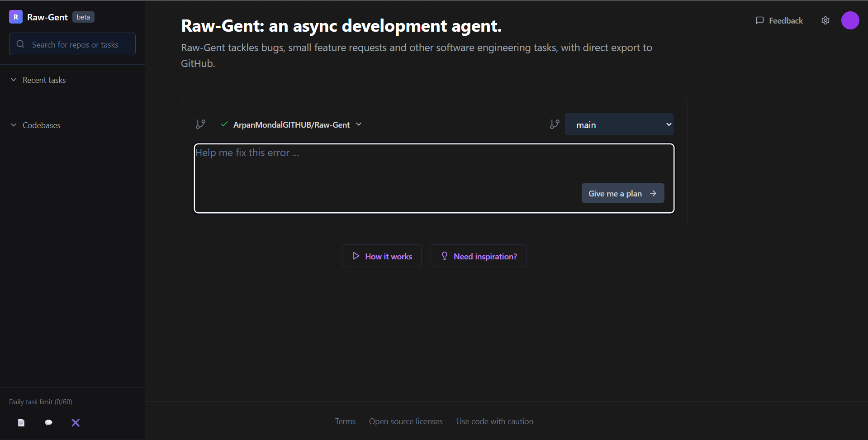The height and width of the screenshot is (440, 868).
Task: Click the repository fork icon beside ArpanMondalGITHUB/Raw-Gent
Action: coord(200,124)
